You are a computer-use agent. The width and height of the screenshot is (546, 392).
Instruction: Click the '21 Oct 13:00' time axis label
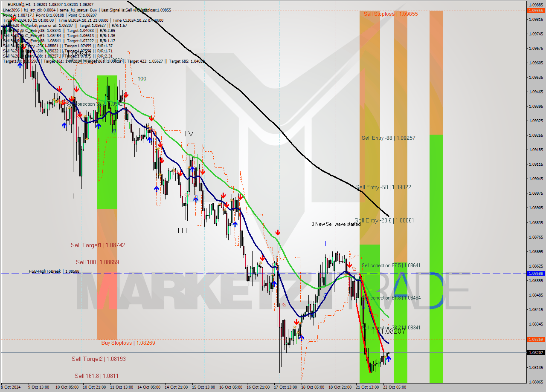[368, 387]
